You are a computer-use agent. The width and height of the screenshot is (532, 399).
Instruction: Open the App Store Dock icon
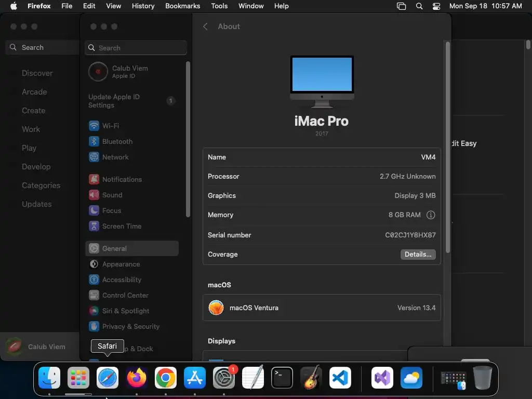(x=195, y=378)
